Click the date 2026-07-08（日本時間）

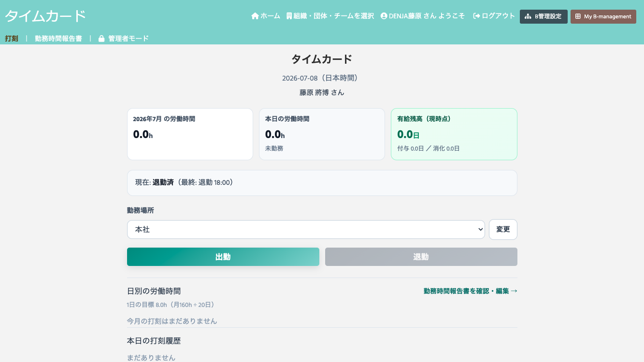(x=322, y=78)
